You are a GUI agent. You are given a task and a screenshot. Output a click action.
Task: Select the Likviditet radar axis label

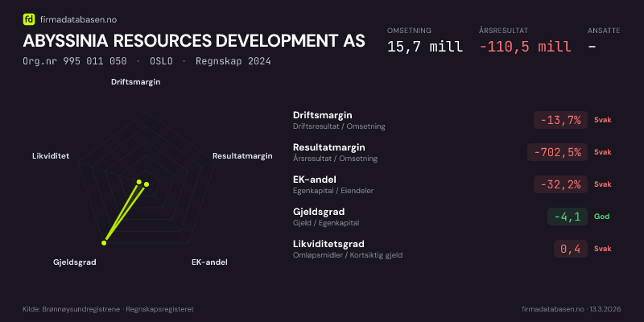(50, 156)
